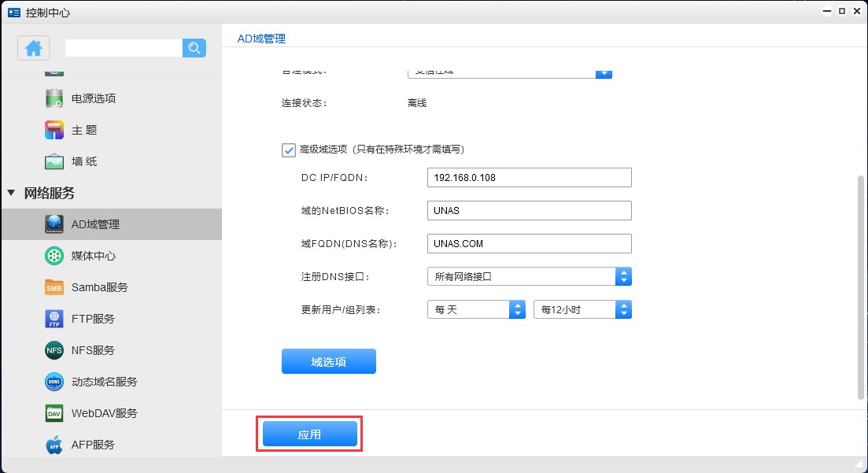
Task: Open 主题 theme settings icon
Action: pyautogui.click(x=54, y=130)
